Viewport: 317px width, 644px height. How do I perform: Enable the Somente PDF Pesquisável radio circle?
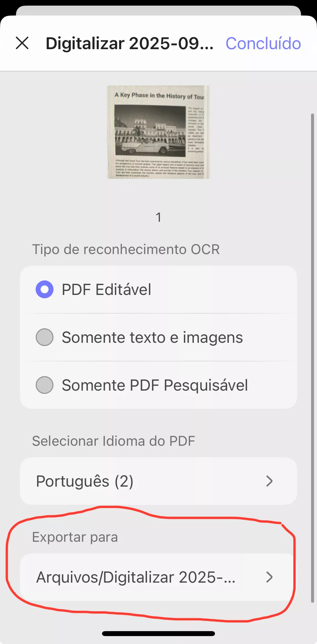[x=45, y=385]
